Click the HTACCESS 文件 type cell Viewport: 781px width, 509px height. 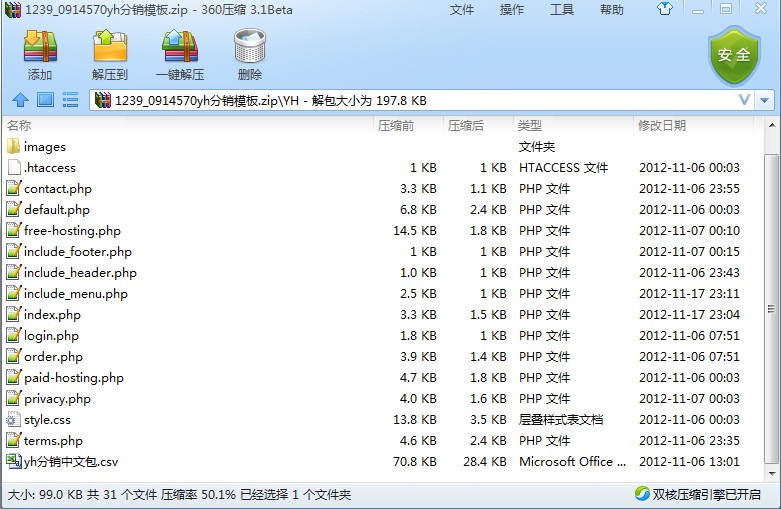pos(563,167)
